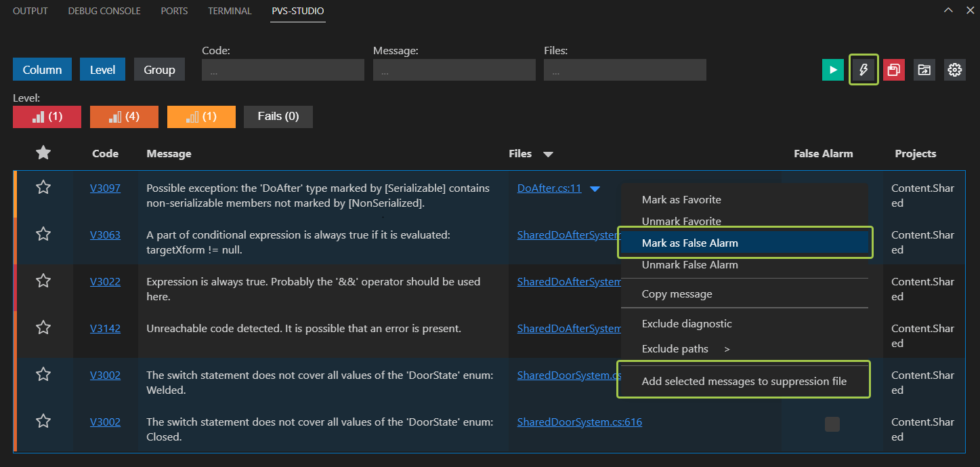Star the V3022 warning as favorite
The width and height of the screenshot is (980, 467).
click(x=43, y=281)
